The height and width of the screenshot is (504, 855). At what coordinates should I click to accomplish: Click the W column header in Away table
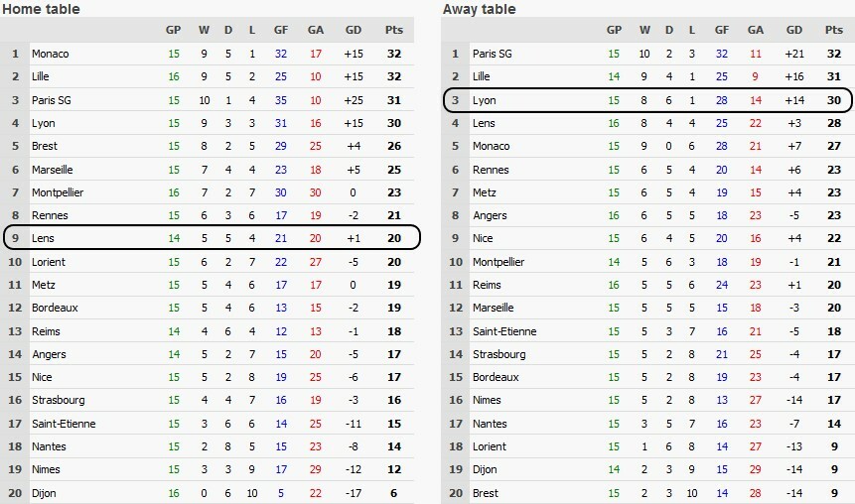pos(644,30)
